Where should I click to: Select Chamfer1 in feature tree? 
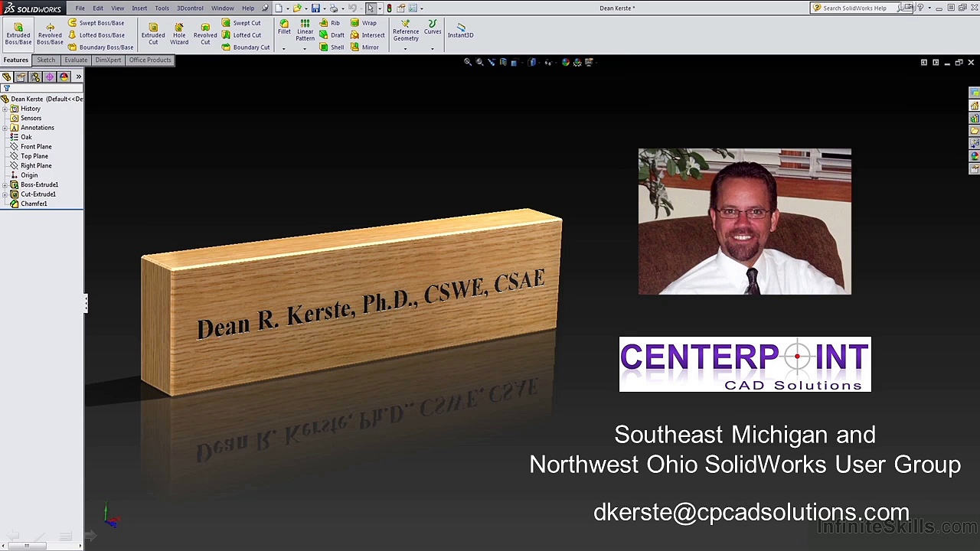pyautogui.click(x=29, y=204)
